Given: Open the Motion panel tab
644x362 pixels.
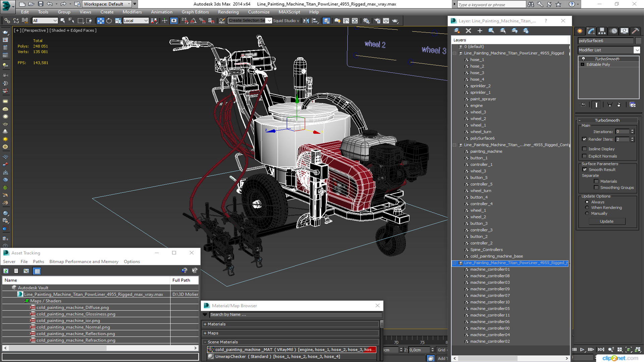Looking at the screenshot, I should click(x=614, y=31).
